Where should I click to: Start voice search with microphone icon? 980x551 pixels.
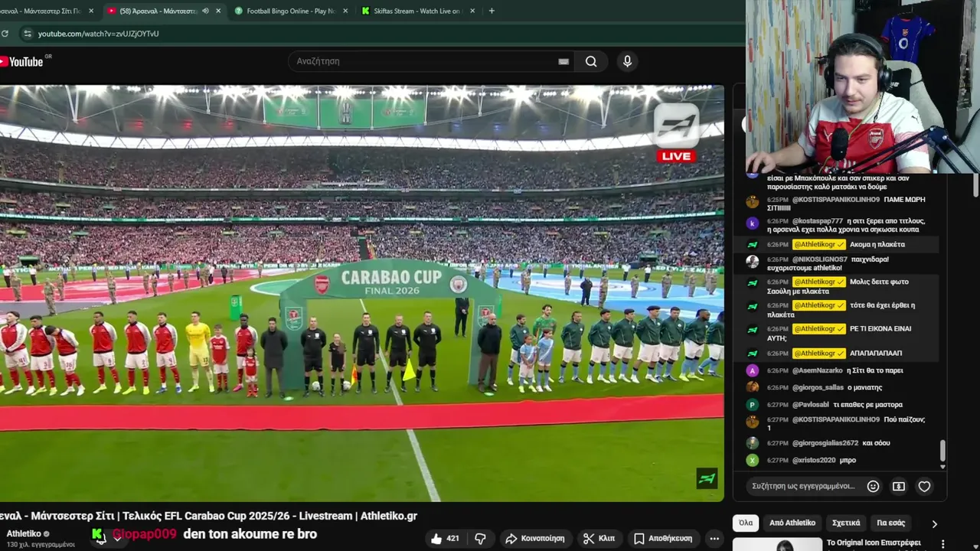(x=627, y=61)
